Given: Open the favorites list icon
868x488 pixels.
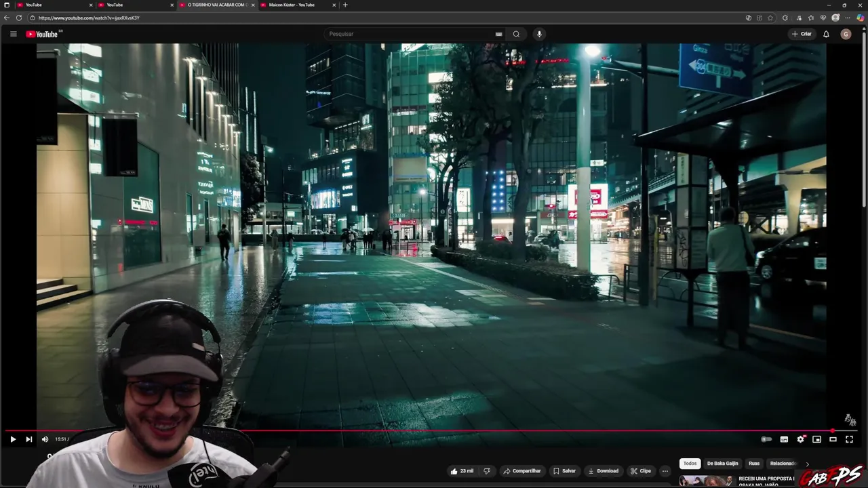Looking at the screenshot, I should click(x=811, y=18).
